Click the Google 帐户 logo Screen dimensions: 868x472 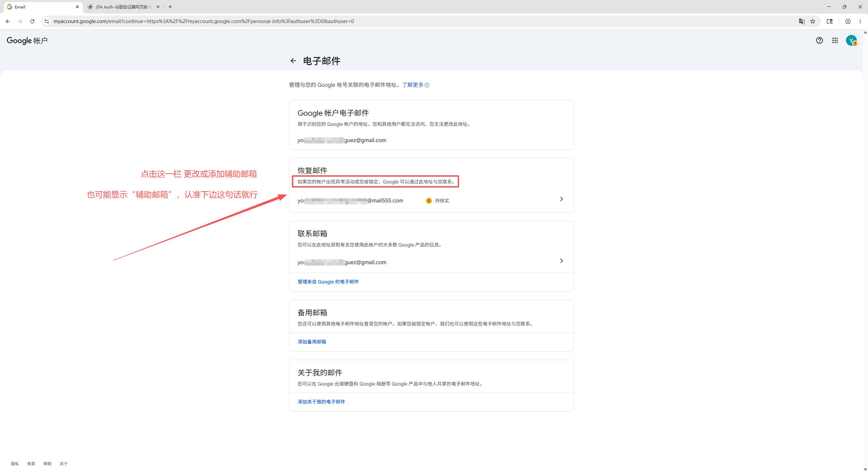(27, 40)
